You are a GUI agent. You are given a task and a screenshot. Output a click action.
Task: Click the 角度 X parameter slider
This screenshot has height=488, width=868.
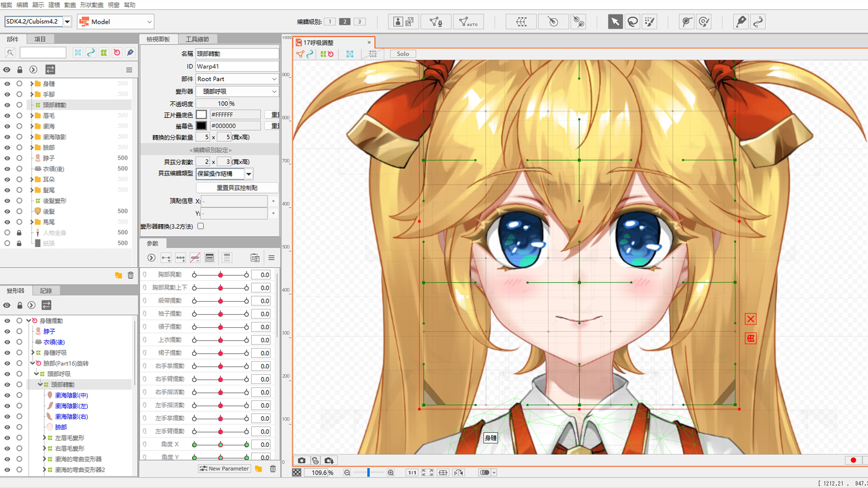[220, 445]
